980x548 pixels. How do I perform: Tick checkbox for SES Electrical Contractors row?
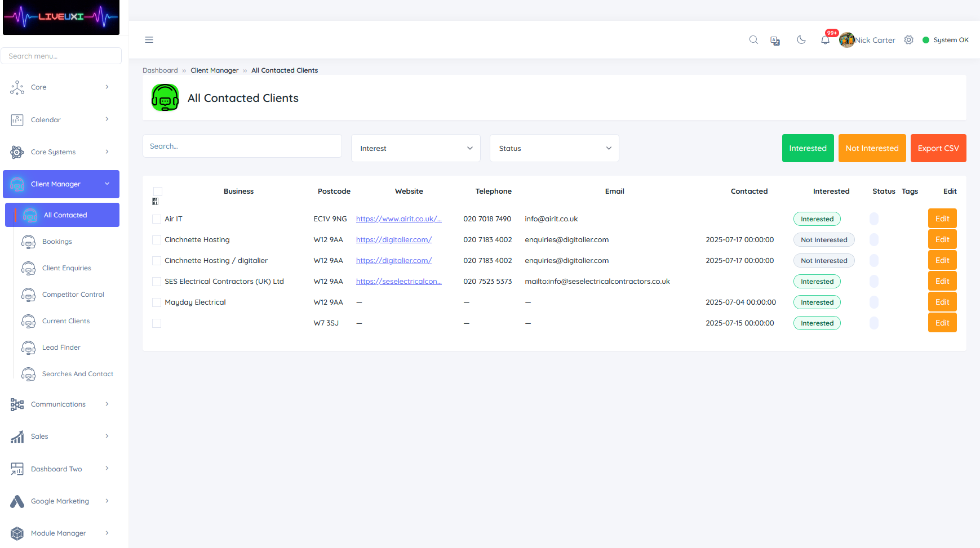pos(157,282)
